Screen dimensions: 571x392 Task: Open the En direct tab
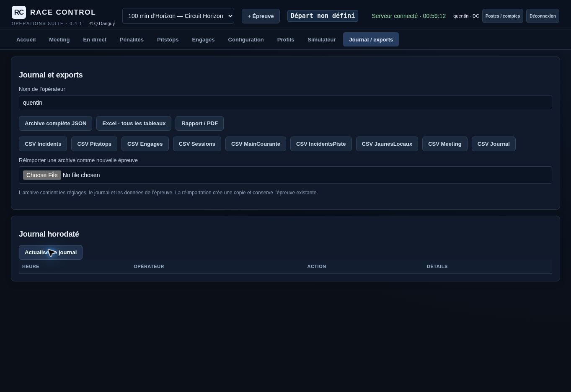point(95,39)
